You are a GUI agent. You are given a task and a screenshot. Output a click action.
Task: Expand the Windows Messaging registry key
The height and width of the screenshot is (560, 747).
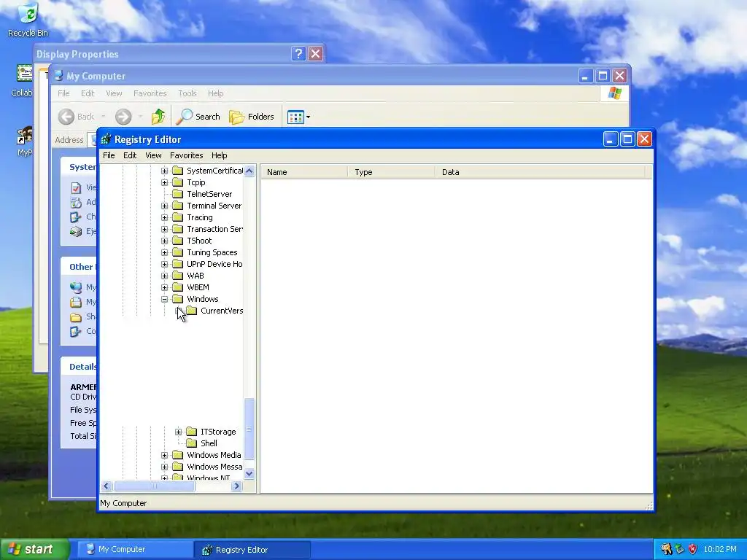coord(164,467)
